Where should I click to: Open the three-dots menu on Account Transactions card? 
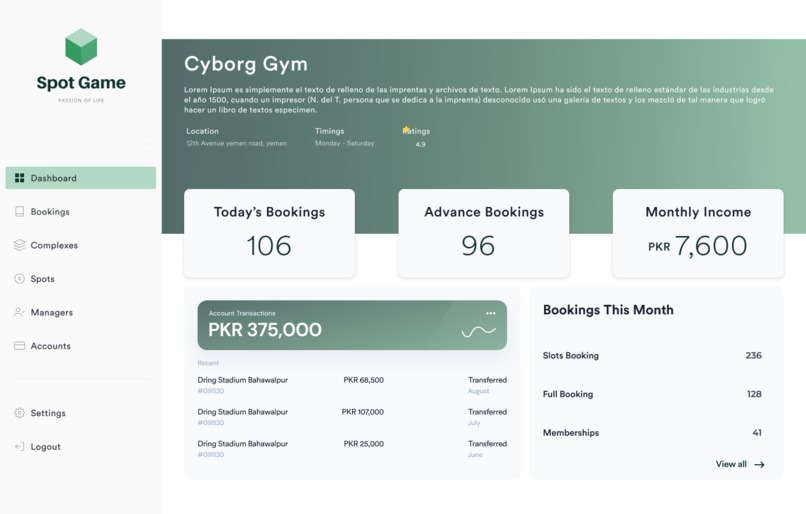pyautogui.click(x=491, y=313)
